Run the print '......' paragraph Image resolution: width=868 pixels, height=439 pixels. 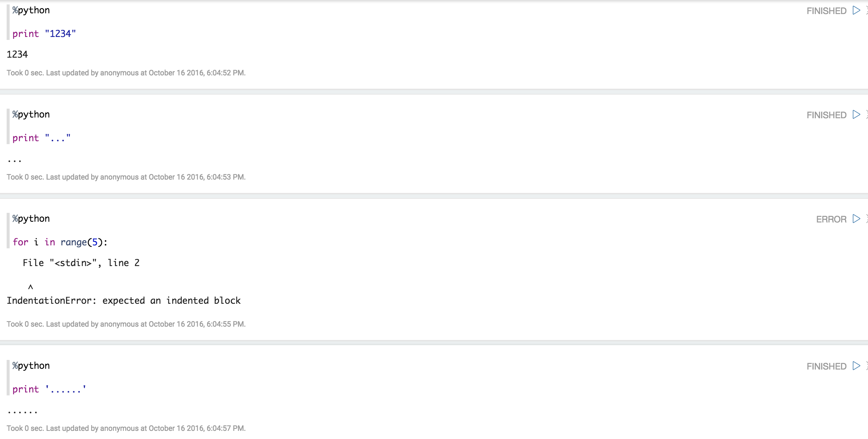tap(856, 366)
